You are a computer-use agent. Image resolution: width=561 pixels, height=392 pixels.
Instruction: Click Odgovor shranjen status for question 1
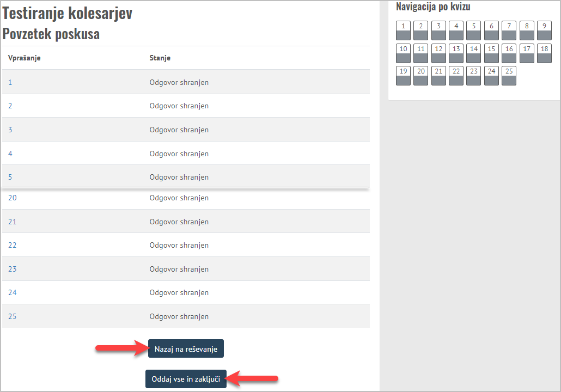(x=179, y=82)
